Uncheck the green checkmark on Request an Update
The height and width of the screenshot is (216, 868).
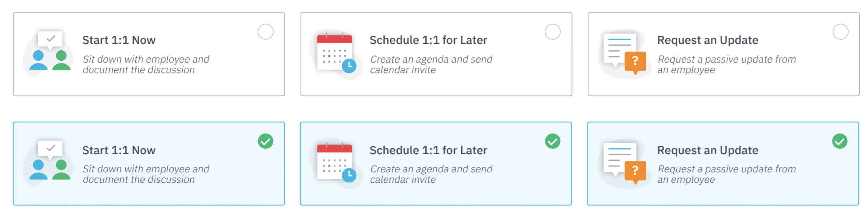click(840, 141)
